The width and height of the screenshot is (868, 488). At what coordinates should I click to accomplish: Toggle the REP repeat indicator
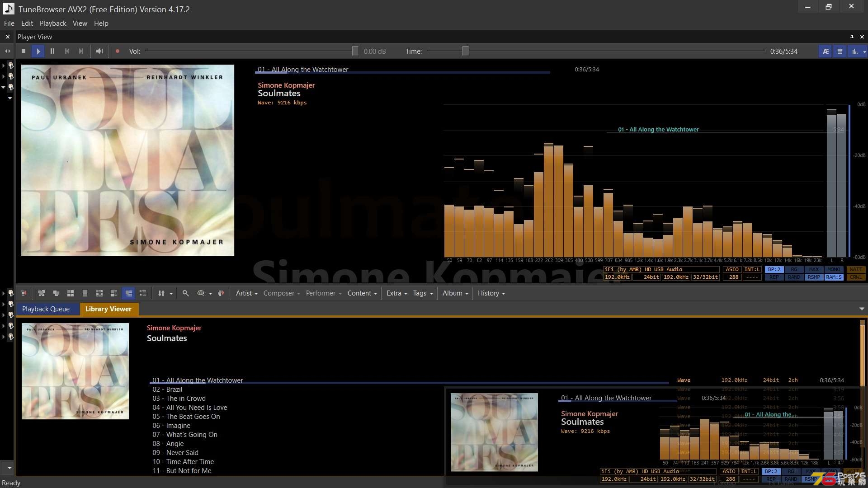[774, 277]
